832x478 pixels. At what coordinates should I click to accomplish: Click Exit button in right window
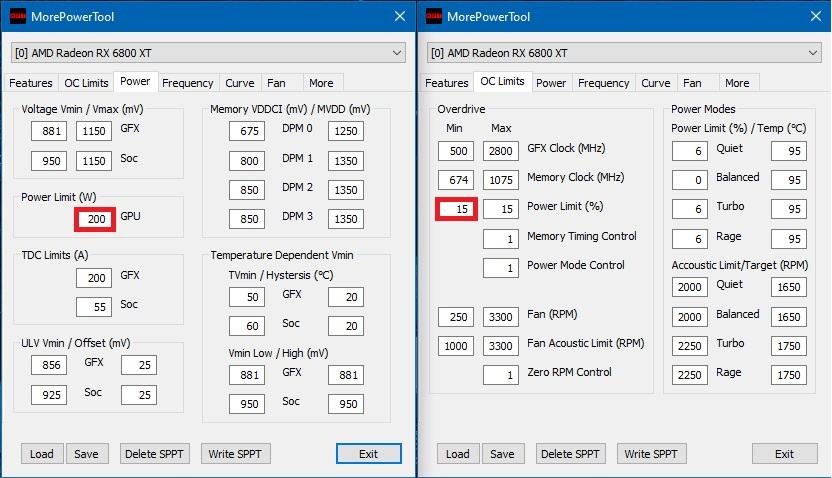coord(785,454)
